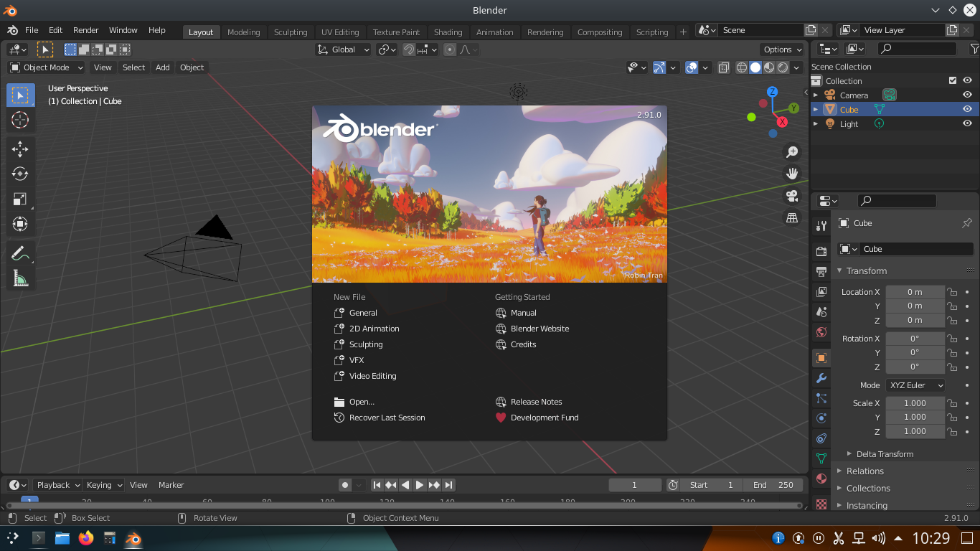Switch to the Shading workspace tab
Viewport: 980px width, 551px height.
click(x=448, y=32)
